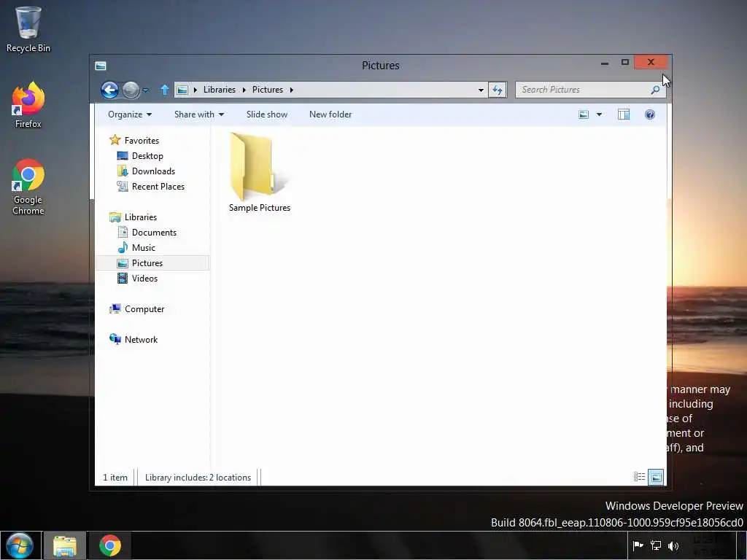Click '2 locations' library info text
The width and height of the screenshot is (747, 560).
[x=230, y=477]
